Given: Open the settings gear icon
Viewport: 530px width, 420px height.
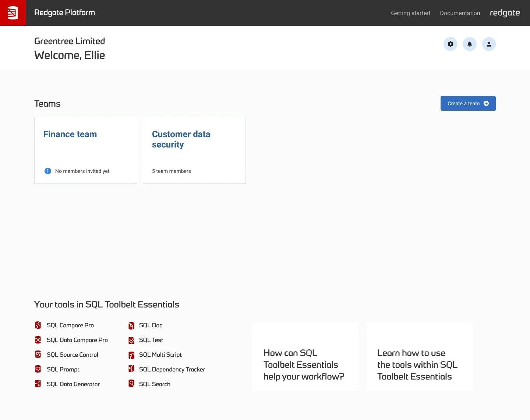Looking at the screenshot, I should click(x=451, y=44).
